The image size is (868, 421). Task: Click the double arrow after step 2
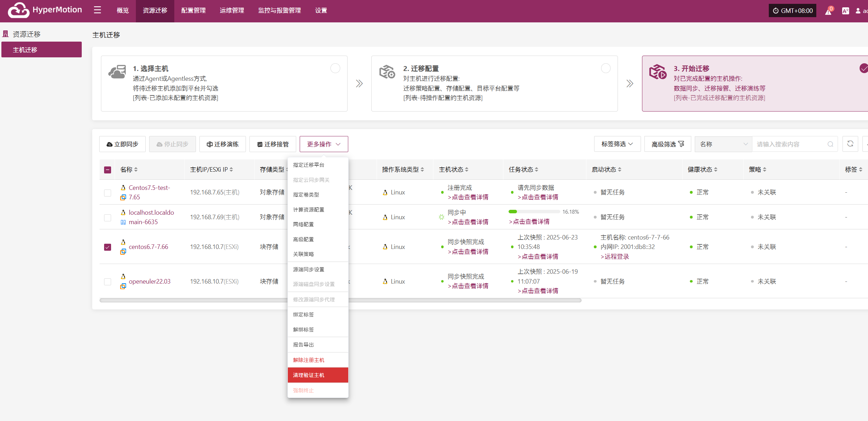630,84
